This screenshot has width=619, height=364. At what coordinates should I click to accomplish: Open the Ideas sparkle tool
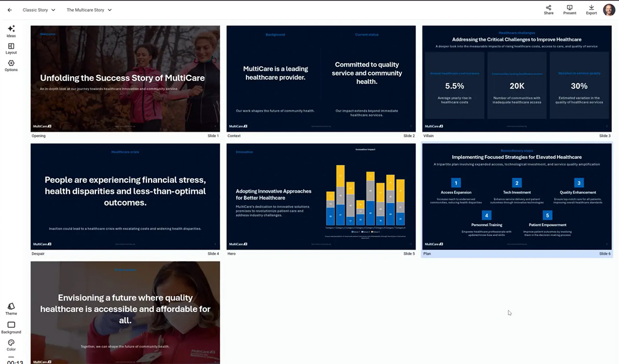pyautogui.click(x=11, y=29)
